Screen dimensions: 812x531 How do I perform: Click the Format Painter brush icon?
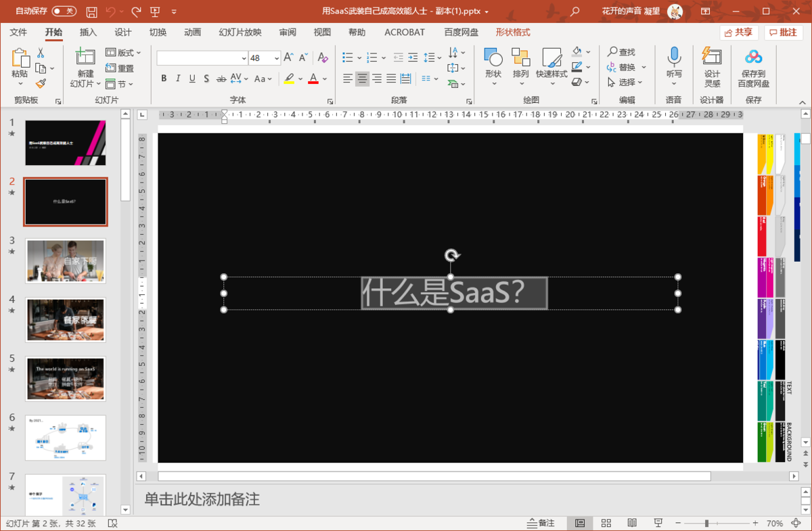(x=41, y=83)
